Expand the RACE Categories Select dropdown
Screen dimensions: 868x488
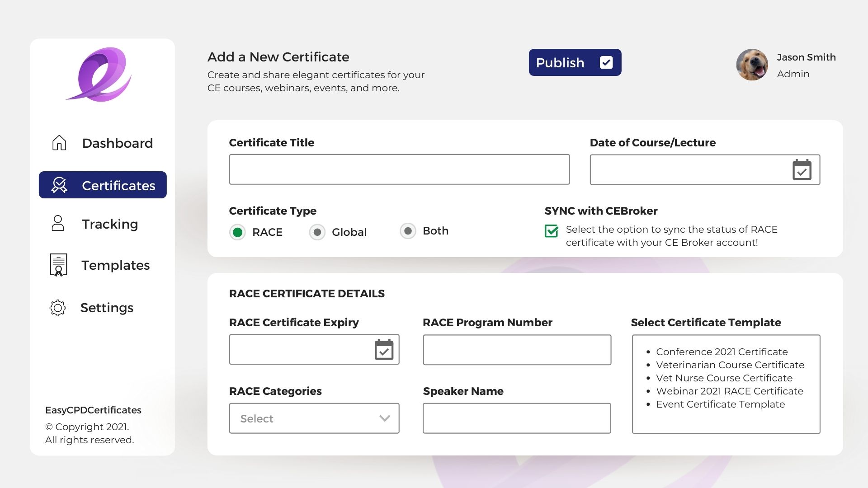coord(314,418)
